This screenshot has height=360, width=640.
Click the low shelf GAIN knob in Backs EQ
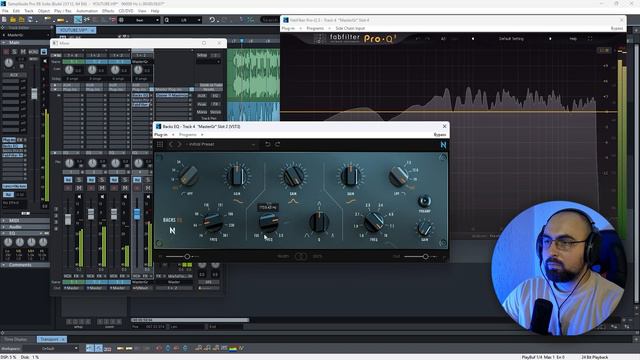coord(237,176)
